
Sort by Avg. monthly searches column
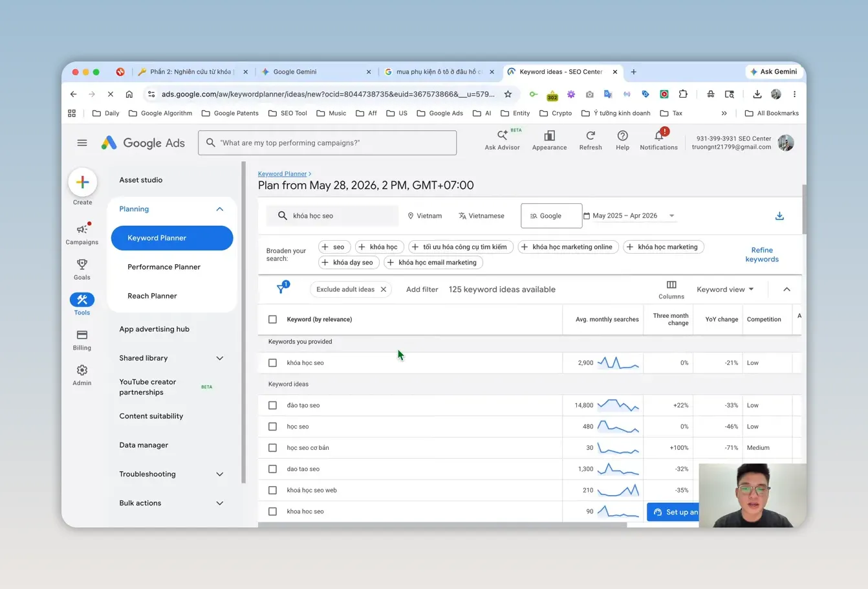pyautogui.click(x=607, y=319)
